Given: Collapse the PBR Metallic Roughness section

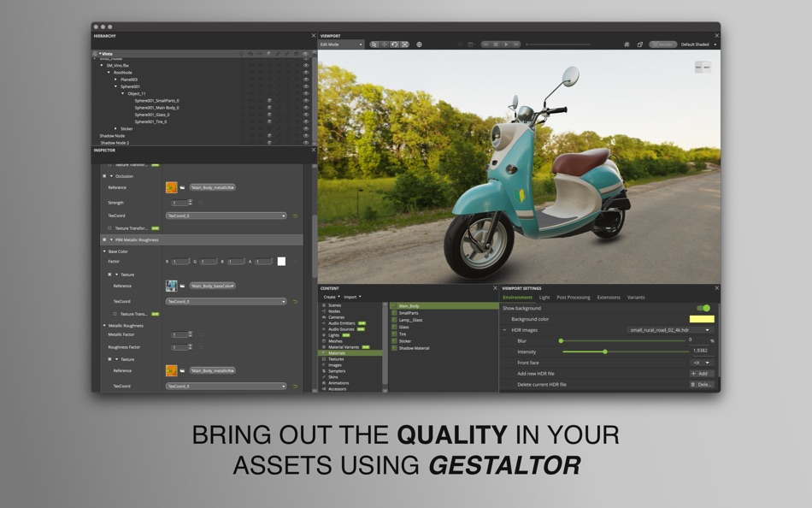Looking at the screenshot, I should tap(111, 240).
